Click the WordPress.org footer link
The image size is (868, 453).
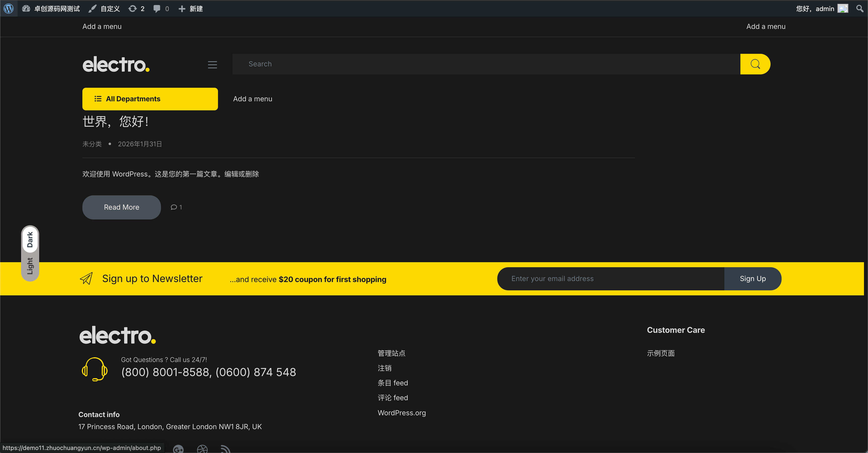point(401,413)
